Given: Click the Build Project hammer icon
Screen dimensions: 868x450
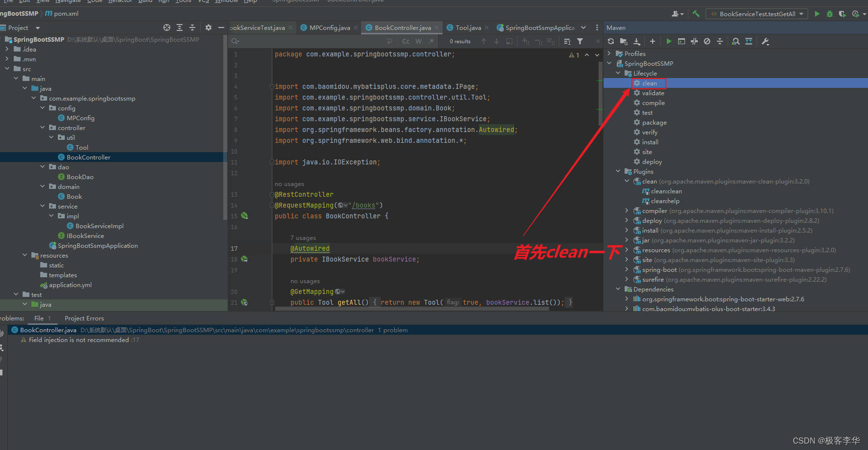Looking at the screenshot, I should pyautogui.click(x=696, y=14).
